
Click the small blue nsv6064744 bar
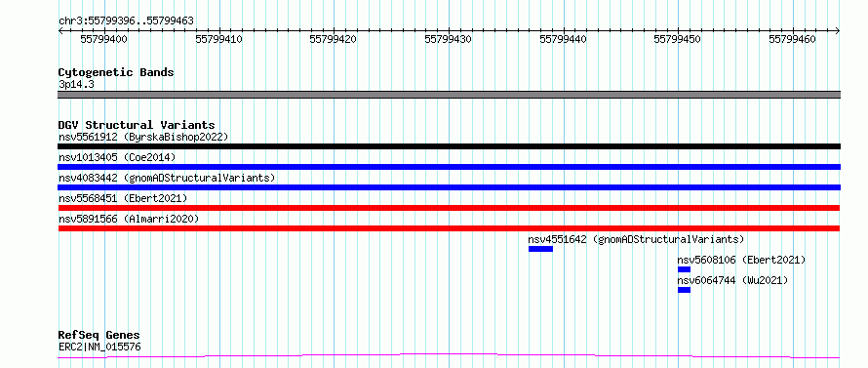tap(685, 290)
